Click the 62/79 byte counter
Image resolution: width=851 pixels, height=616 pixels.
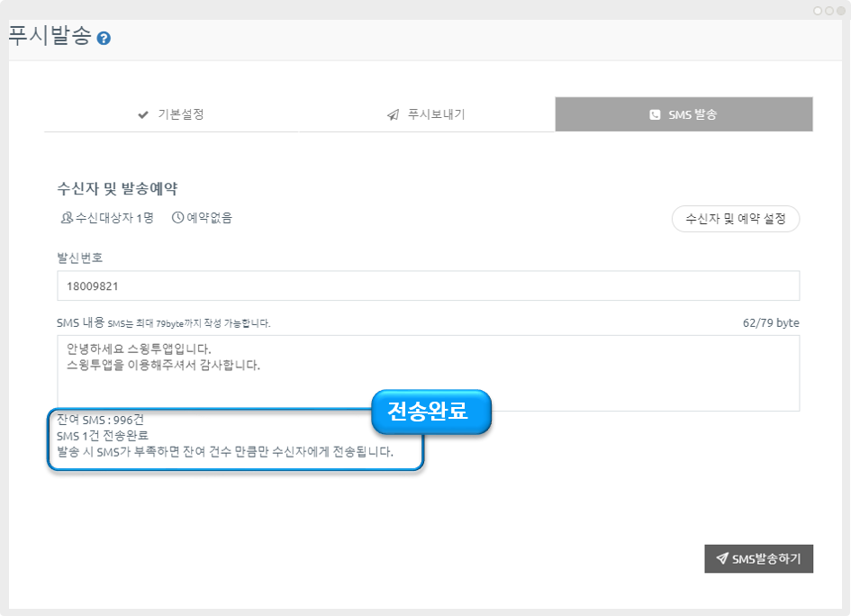click(x=769, y=322)
